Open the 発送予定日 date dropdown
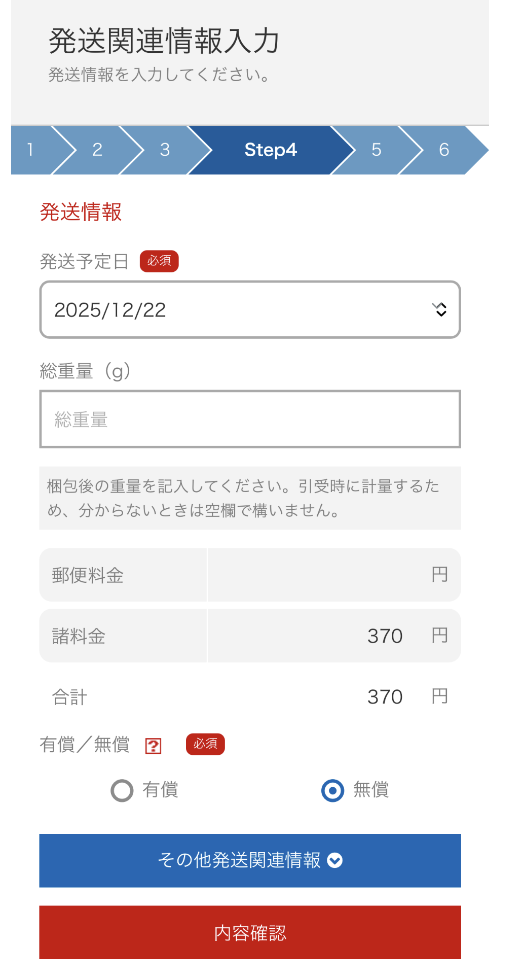 point(250,309)
